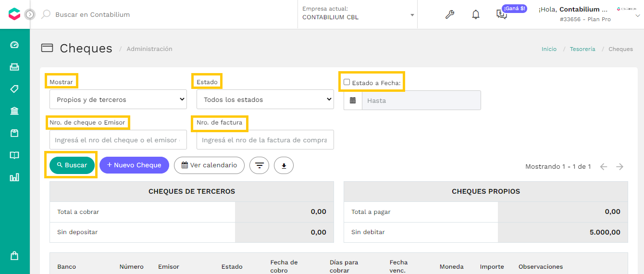This screenshot has height=274, width=644.
Task: Expand the Empresa actual company selector
Action: point(358,13)
